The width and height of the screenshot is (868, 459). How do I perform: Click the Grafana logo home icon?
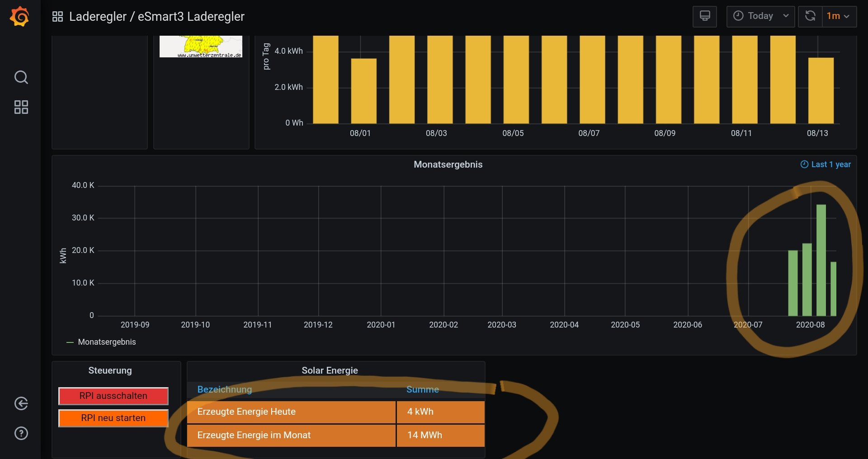(20, 17)
